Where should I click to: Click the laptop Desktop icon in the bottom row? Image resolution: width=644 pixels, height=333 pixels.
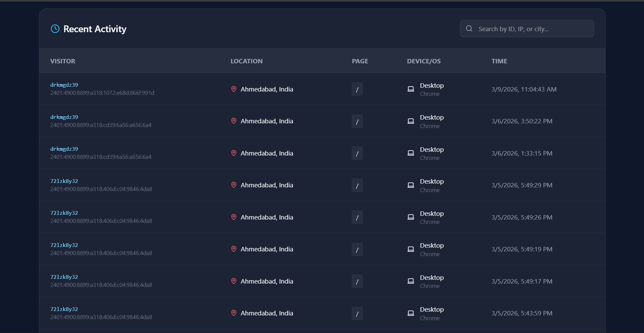pos(410,313)
